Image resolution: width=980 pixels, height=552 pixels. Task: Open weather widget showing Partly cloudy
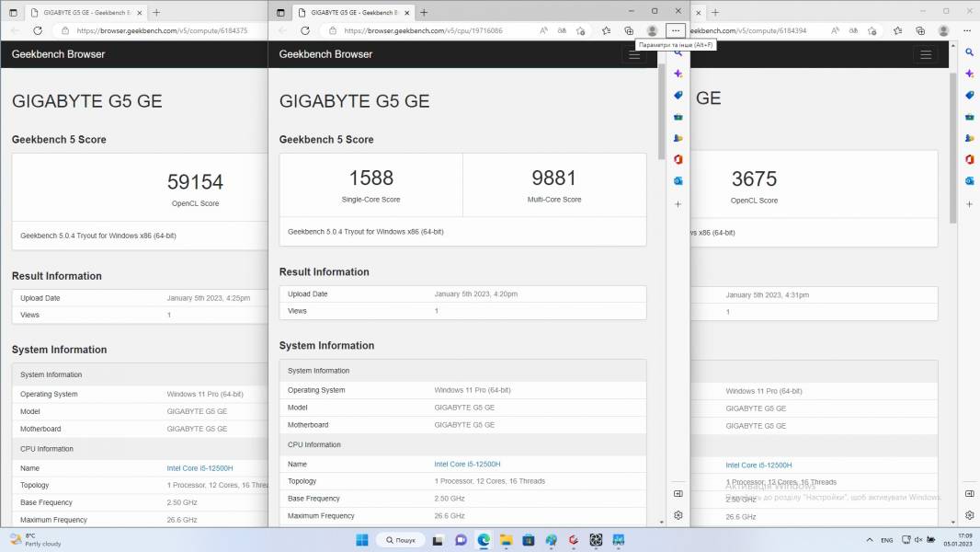coord(35,540)
